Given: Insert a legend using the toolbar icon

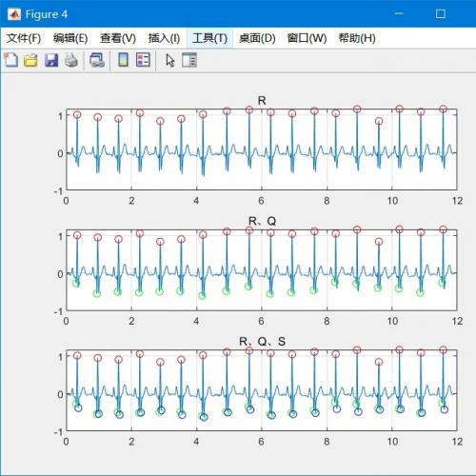Looking at the screenshot, I should pyautogui.click(x=143, y=60).
